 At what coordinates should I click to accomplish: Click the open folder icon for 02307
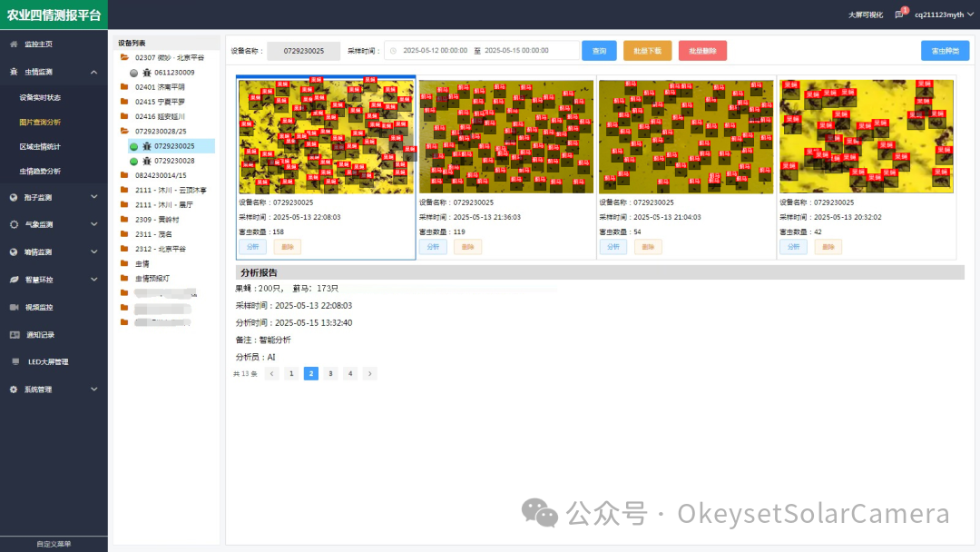124,57
